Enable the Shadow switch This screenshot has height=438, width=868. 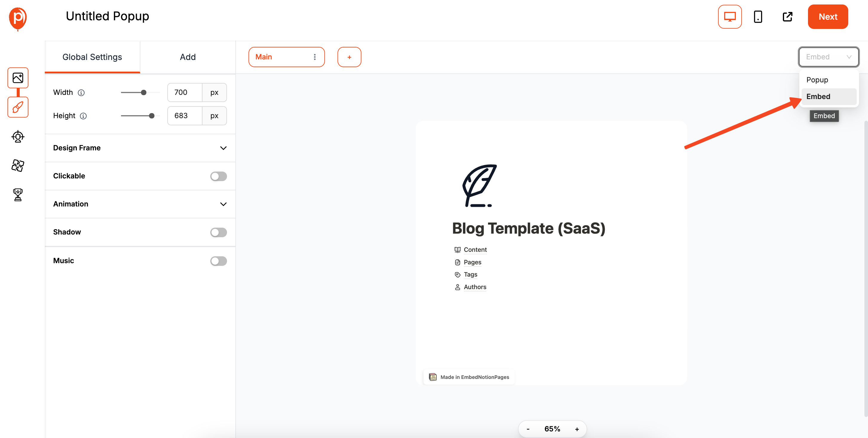pyautogui.click(x=218, y=232)
